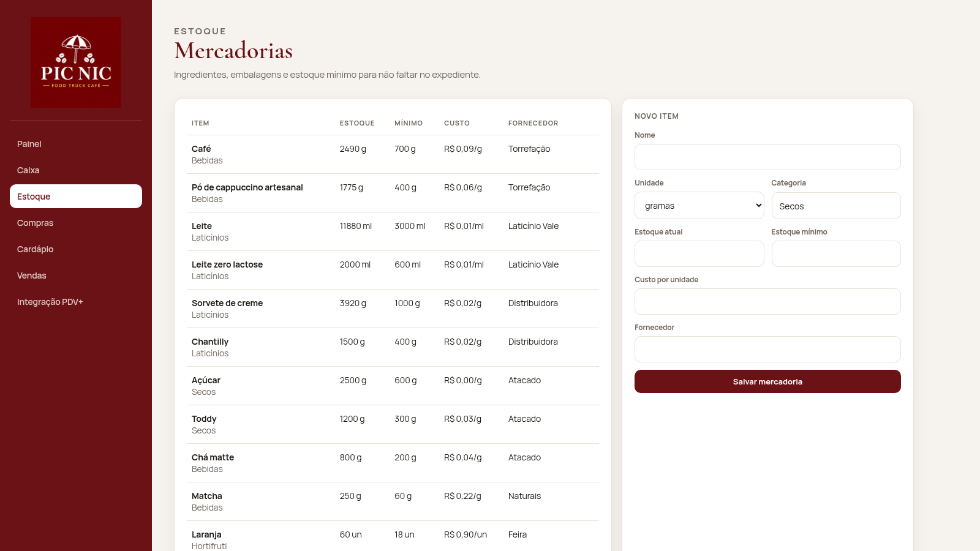Select the Sorvete de creme item
The width and height of the screenshot is (980, 551).
227,303
